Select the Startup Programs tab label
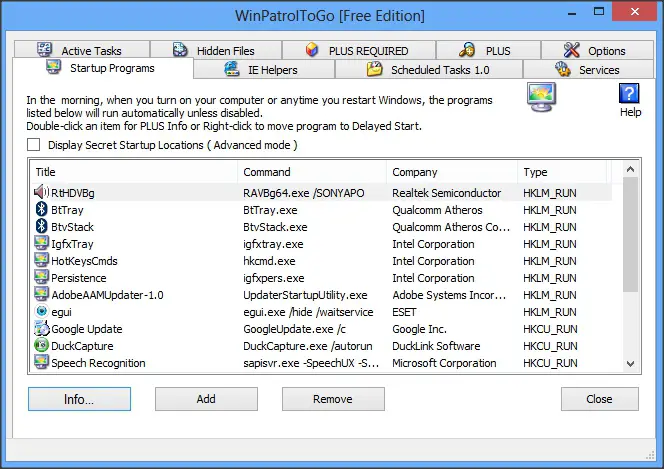The height and width of the screenshot is (469, 664). (x=112, y=68)
